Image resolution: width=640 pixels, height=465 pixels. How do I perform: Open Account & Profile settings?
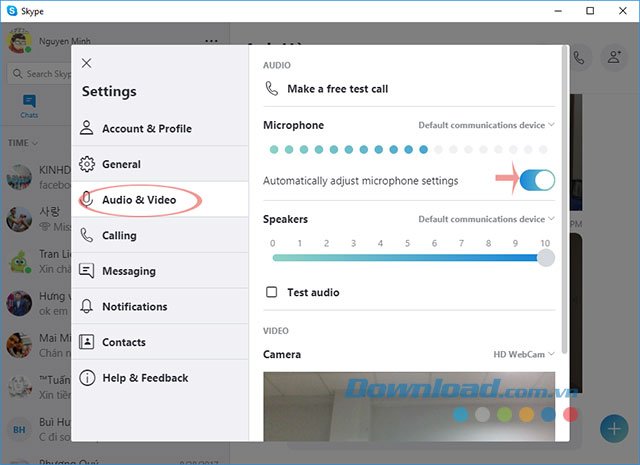160,128
